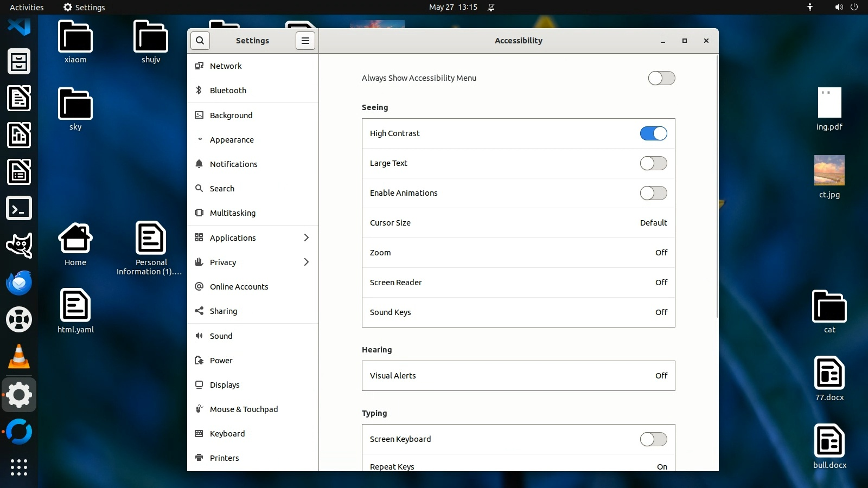Toggle Always Show Accessibility Menu

(661, 78)
